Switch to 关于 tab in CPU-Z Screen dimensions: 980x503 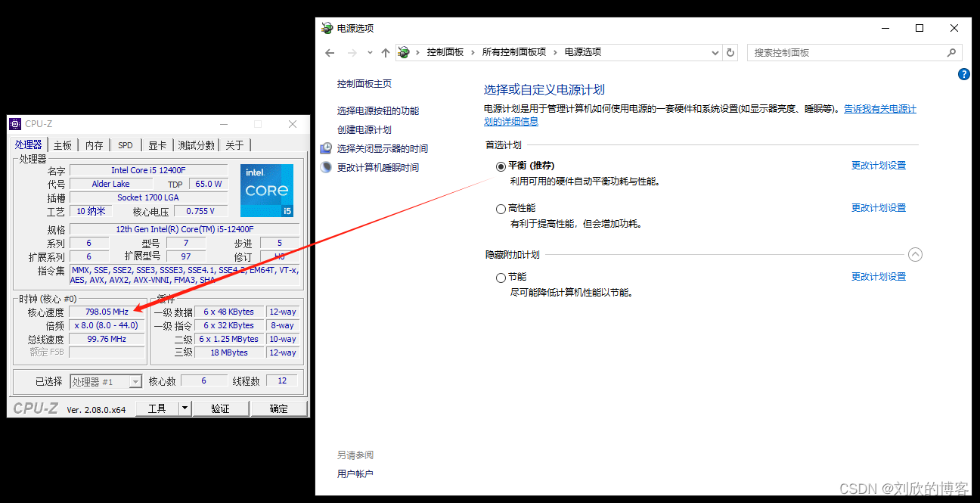(x=235, y=145)
